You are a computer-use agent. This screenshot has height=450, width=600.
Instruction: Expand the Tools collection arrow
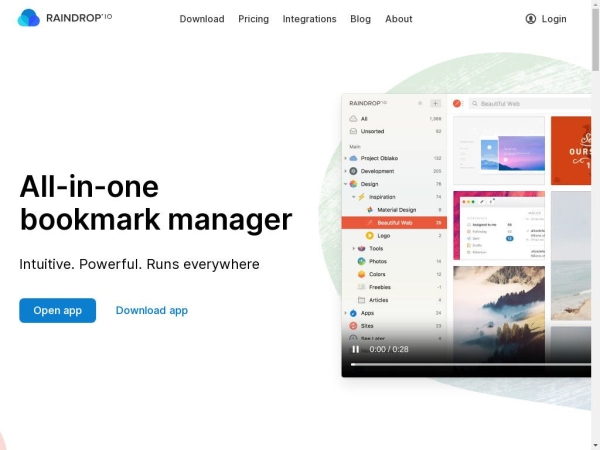click(x=354, y=249)
